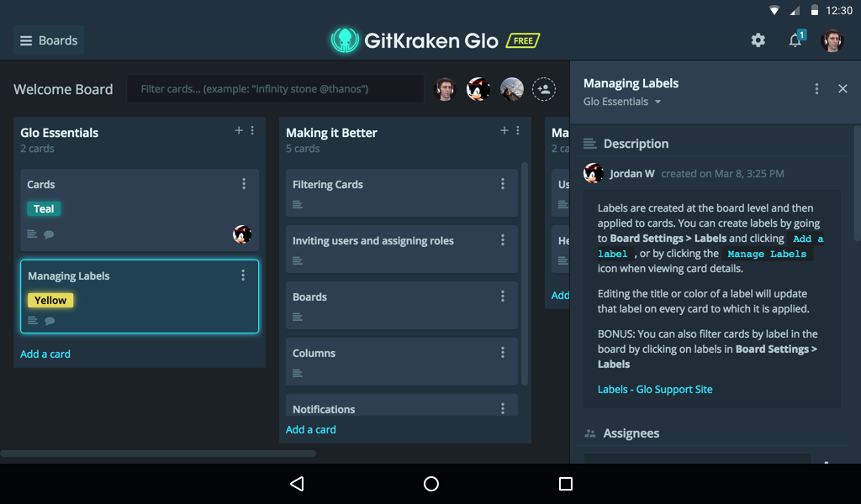This screenshot has height=504, width=861.
Task: Open options menu on Inviting users card
Action: tap(503, 239)
